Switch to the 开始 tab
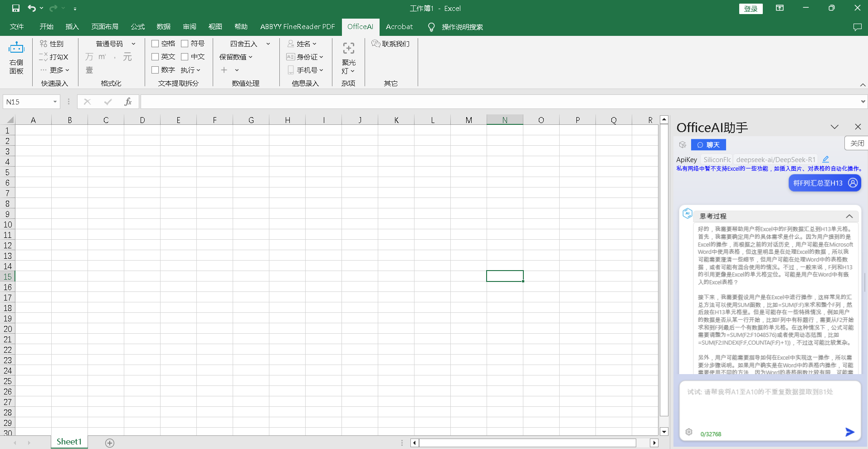This screenshot has height=449, width=868. (46, 27)
